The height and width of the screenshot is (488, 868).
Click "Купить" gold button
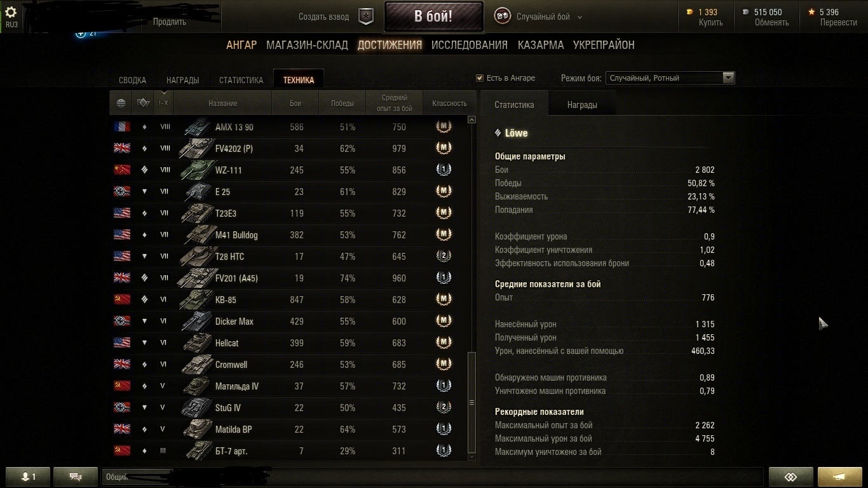(710, 22)
